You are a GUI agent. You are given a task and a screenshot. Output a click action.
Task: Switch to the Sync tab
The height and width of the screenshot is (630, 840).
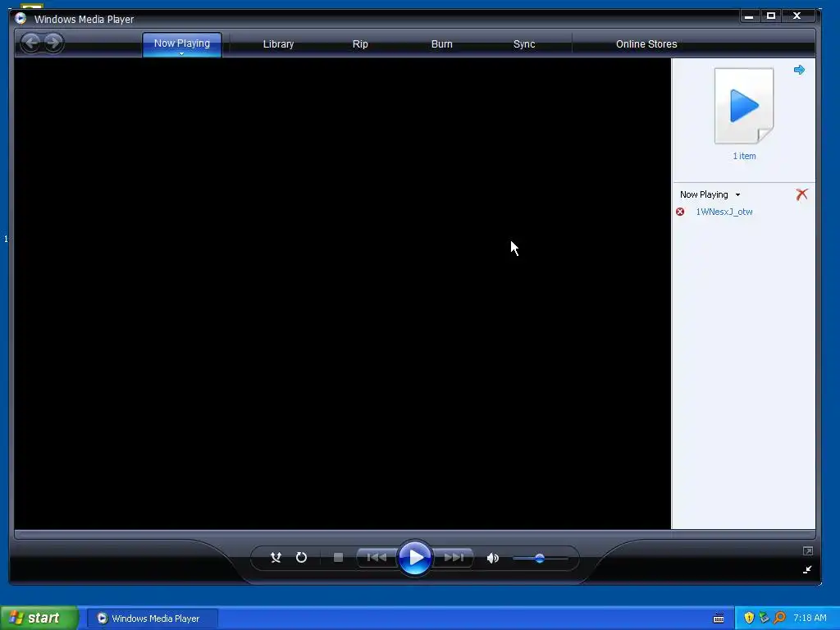pos(524,44)
